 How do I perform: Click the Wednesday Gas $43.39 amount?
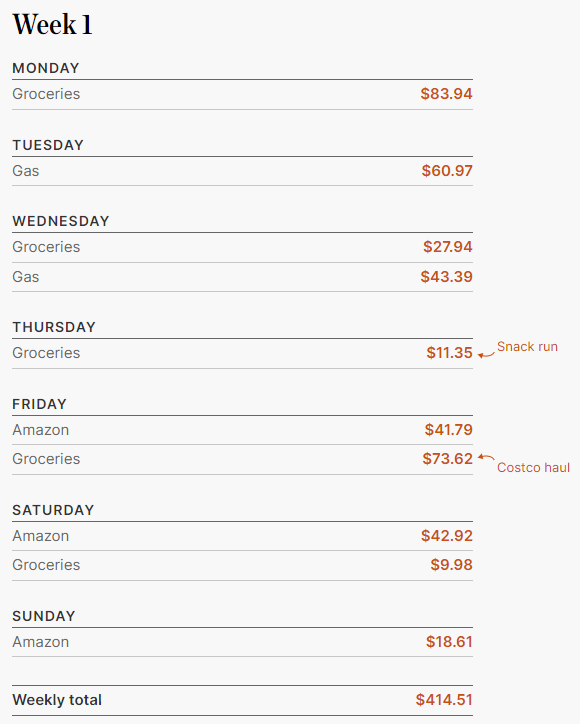click(446, 277)
